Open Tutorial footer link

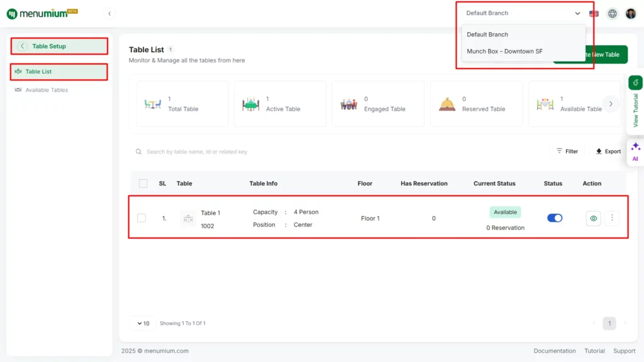coord(594,351)
